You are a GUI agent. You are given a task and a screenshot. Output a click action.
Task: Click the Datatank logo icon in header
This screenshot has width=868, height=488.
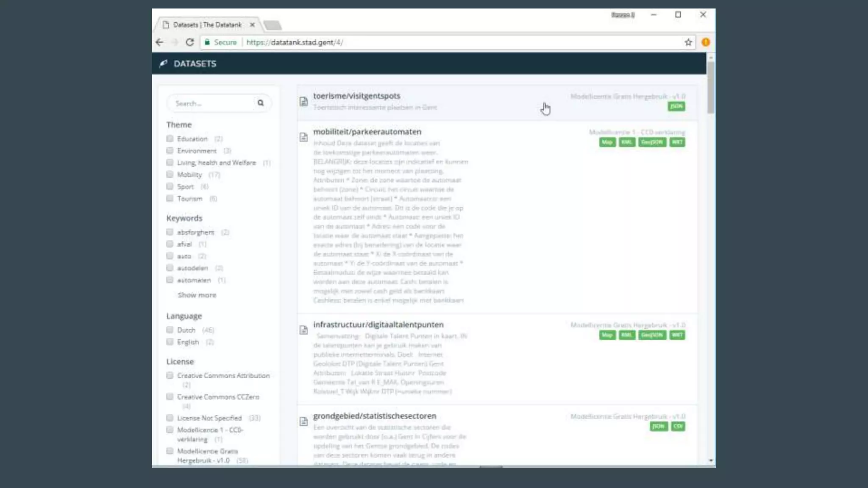(163, 64)
